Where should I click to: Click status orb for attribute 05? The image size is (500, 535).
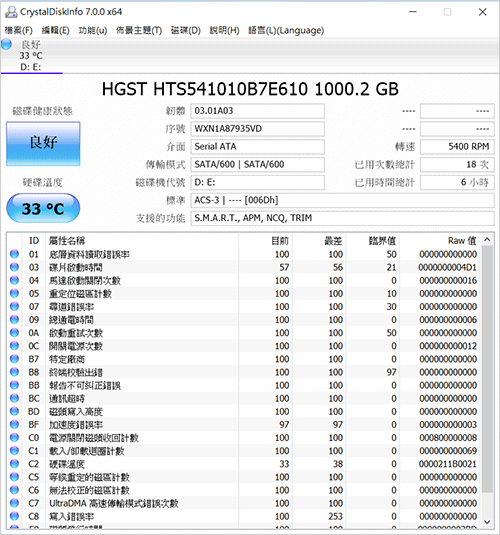(14, 293)
